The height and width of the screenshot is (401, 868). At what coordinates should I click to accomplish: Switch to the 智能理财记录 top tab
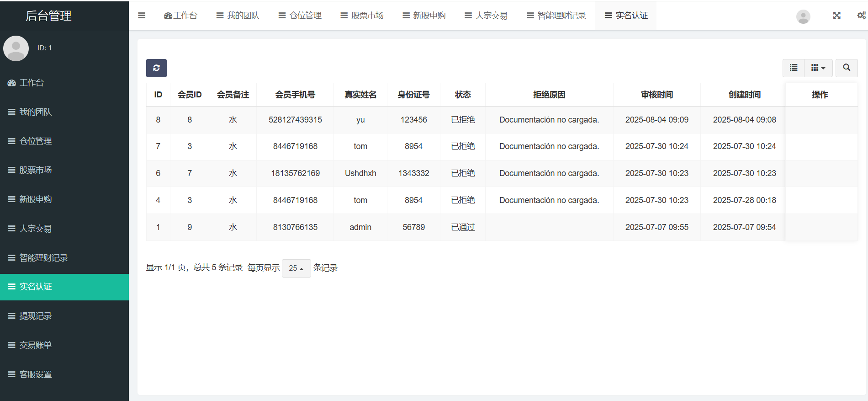pos(556,16)
